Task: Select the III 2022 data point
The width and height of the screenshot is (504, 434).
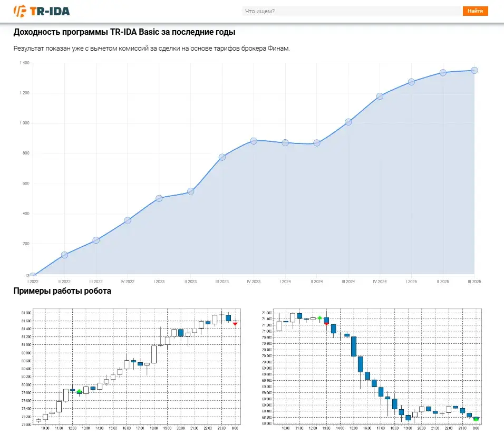Action: coord(96,240)
